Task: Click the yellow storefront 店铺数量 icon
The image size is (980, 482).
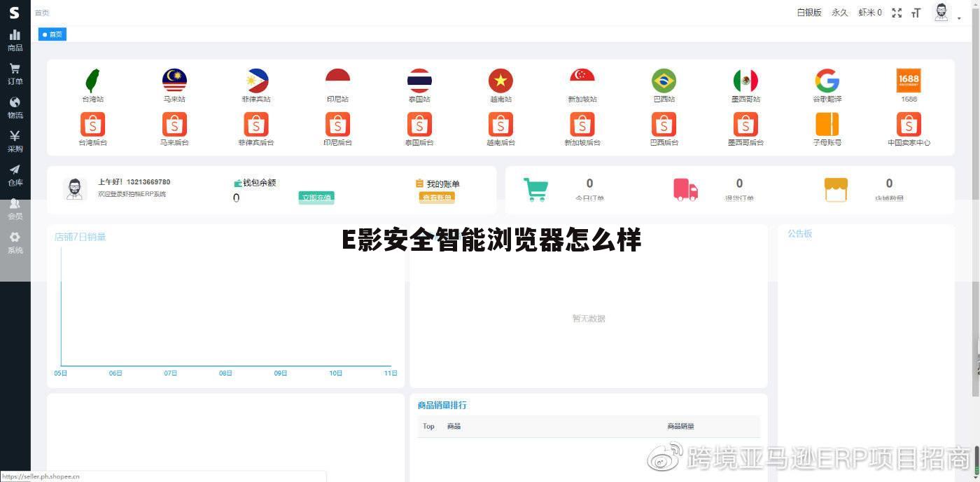Action: point(836,189)
